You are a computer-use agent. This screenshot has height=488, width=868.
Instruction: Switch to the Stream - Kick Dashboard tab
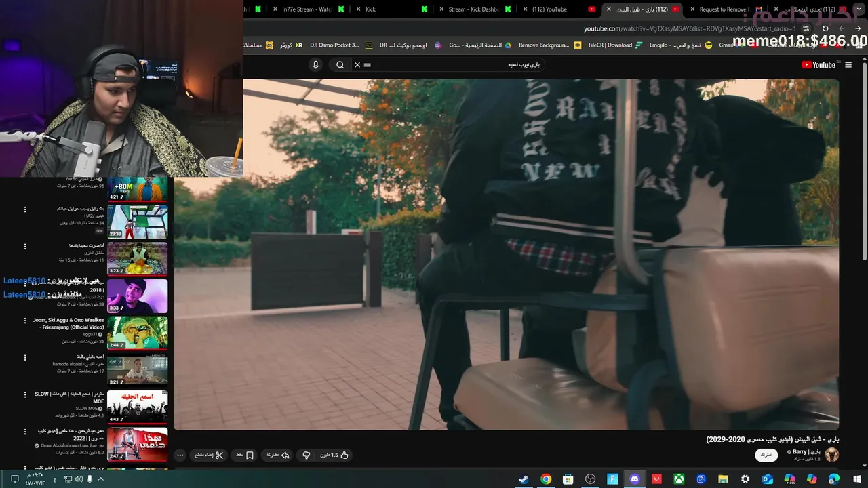[x=473, y=9]
